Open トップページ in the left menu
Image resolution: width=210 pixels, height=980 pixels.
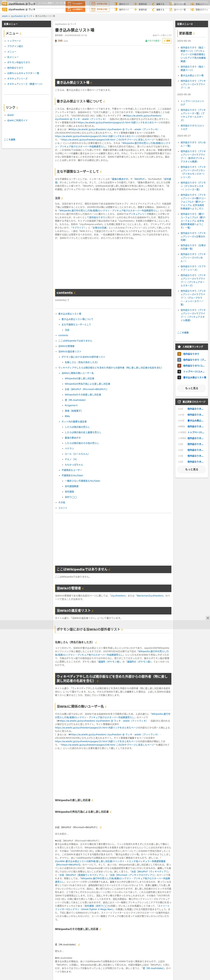(14, 41)
